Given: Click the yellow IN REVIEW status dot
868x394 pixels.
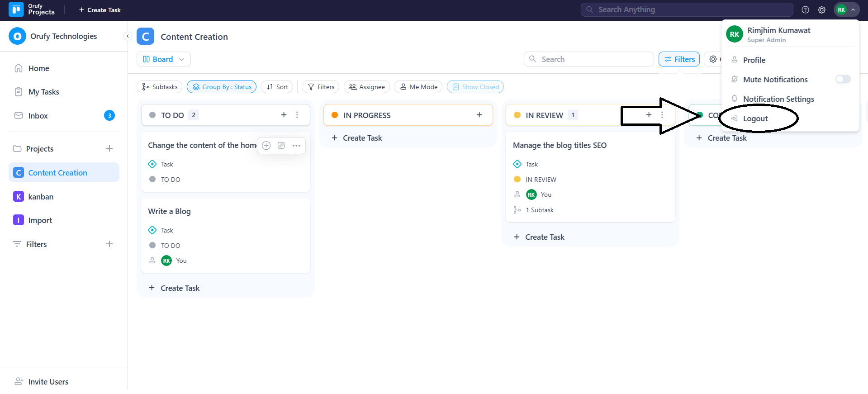Looking at the screenshot, I should click(517, 115).
